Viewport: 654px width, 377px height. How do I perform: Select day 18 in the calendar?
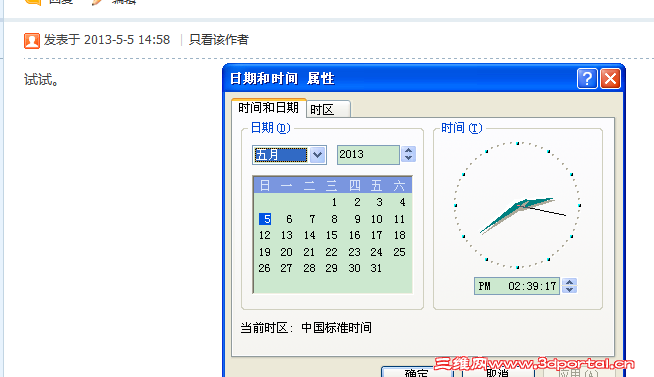(x=400, y=235)
